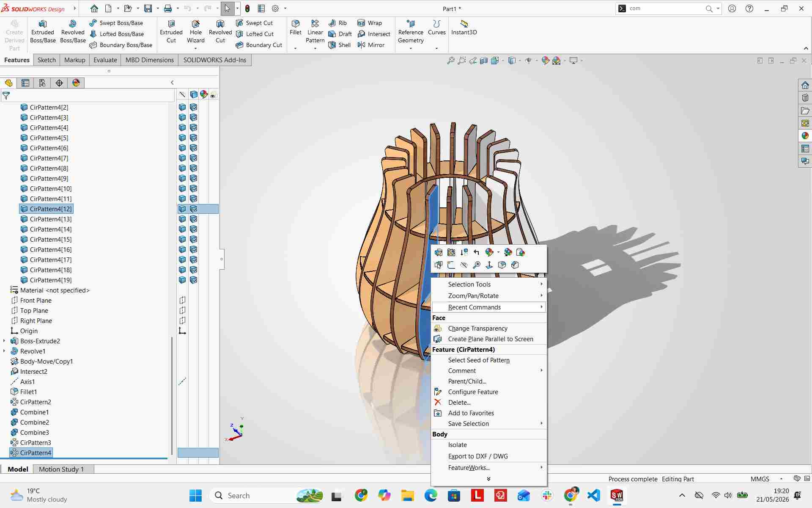The image size is (812, 508).
Task: Click the Rebuild traffic light icon
Action: [247, 8]
